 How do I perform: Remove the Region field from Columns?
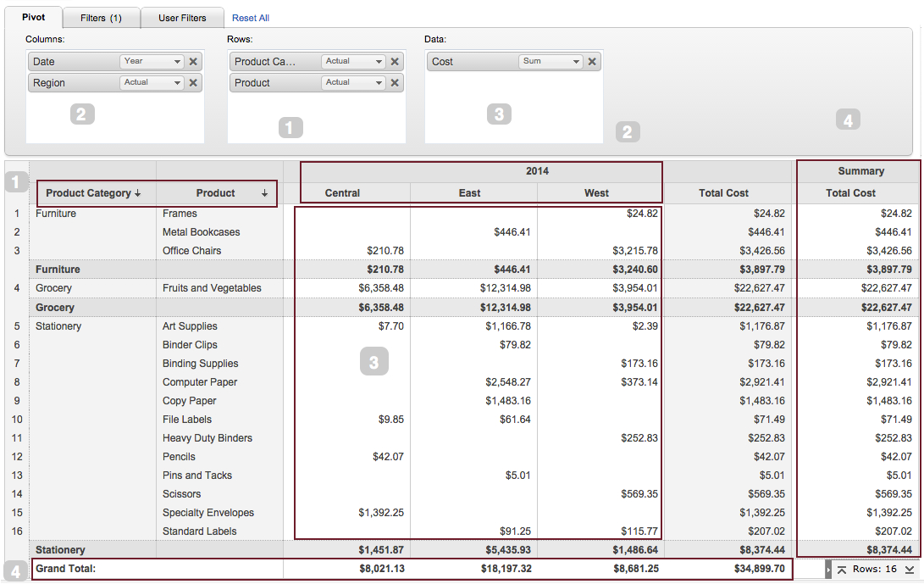pos(193,83)
